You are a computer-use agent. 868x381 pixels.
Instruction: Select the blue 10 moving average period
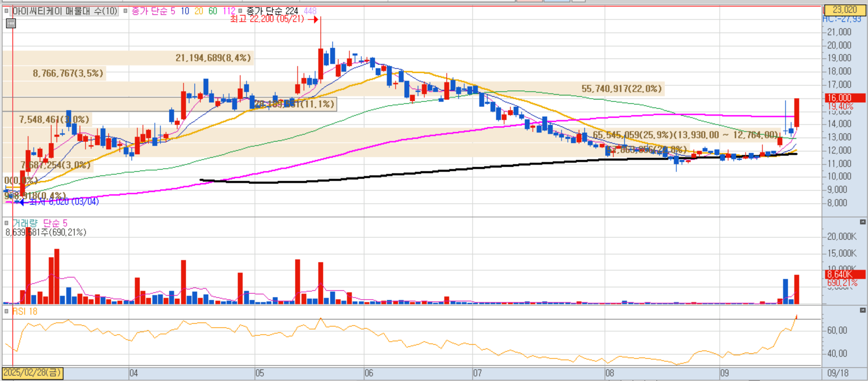click(185, 11)
